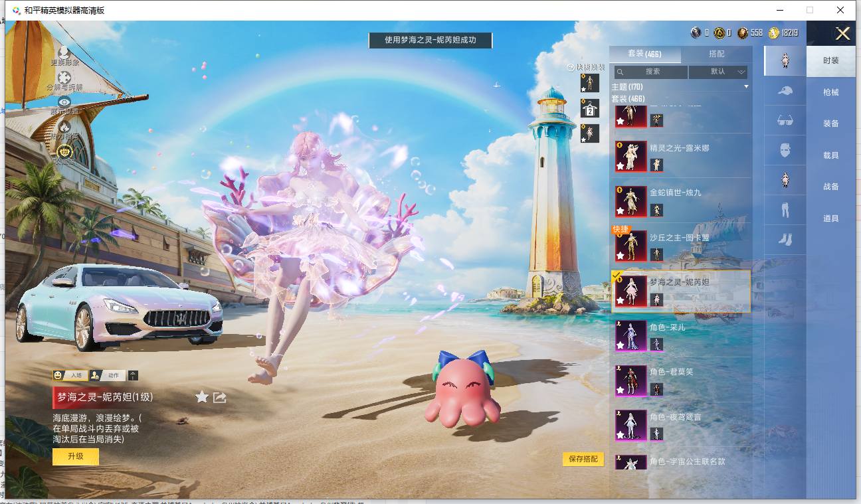The image size is (861, 504).
Task: Toggle the 快捷换装 quick-change switch
Action: pos(570,67)
